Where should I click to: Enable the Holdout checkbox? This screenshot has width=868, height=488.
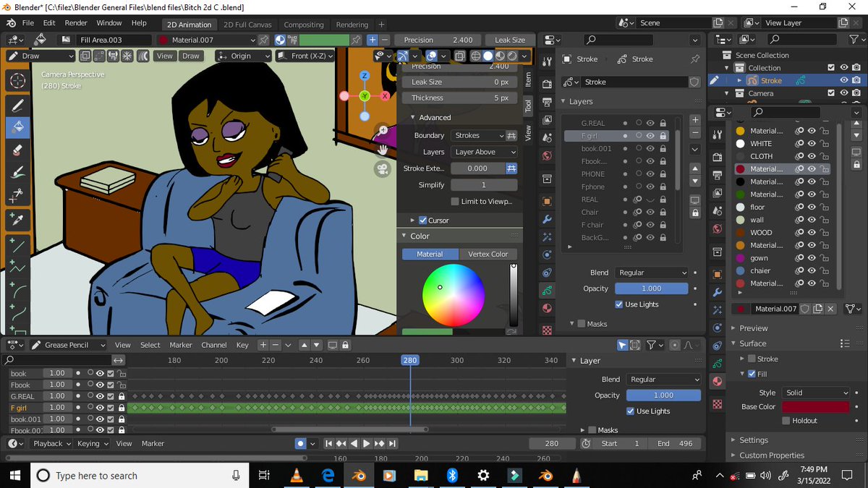(x=786, y=421)
